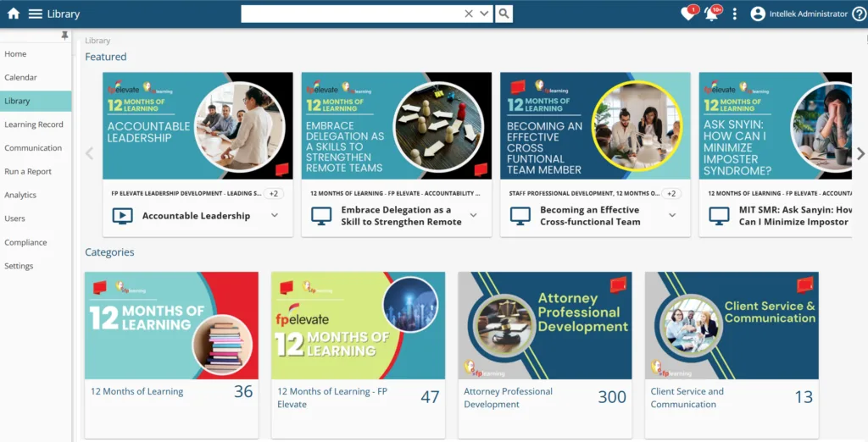Click Client Service and Communication label

point(687,398)
